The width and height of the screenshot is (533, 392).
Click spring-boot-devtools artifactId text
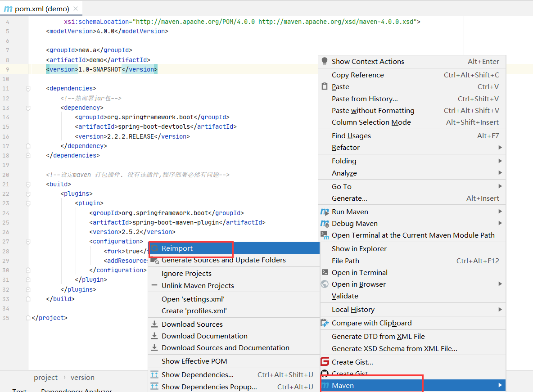click(154, 126)
